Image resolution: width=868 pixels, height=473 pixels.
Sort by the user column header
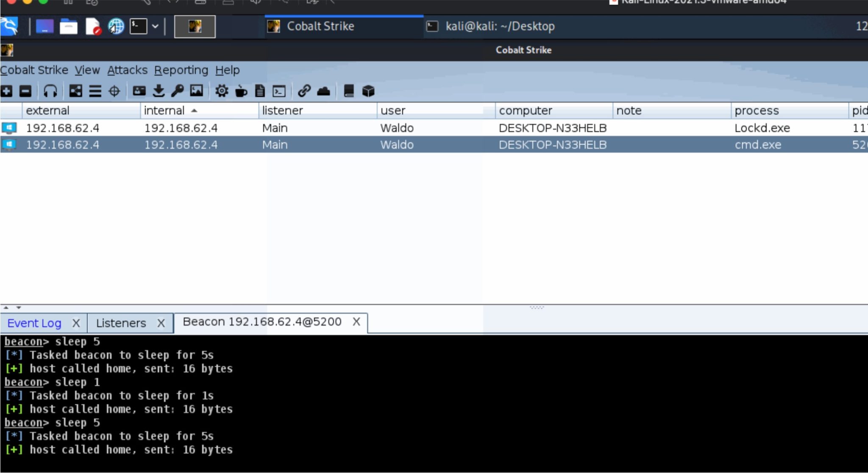tap(436, 111)
